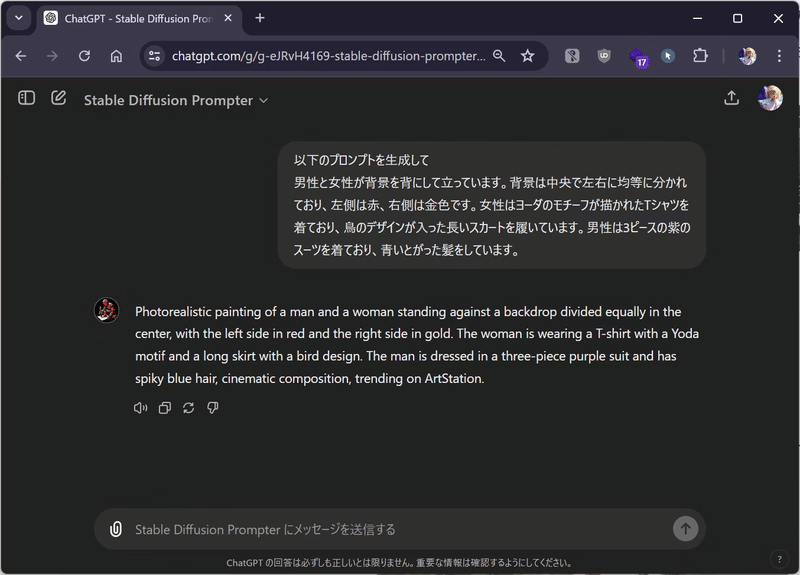Start a new chat with pencil icon

pos(59,98)
